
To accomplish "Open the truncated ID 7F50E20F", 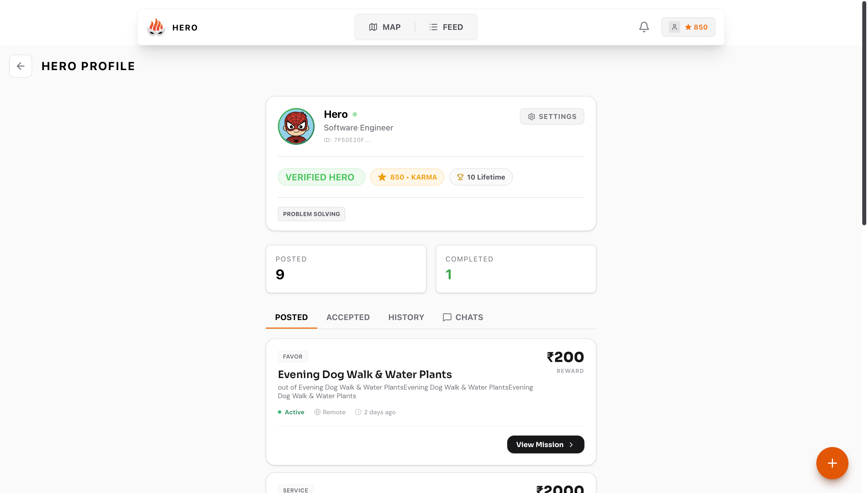I will [347, 140].
